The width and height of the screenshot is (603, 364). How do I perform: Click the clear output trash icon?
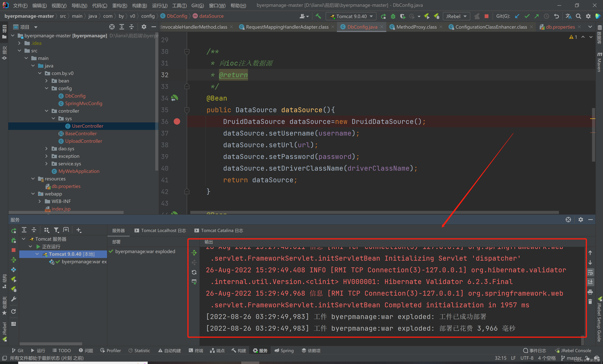[x=590, y=302]
